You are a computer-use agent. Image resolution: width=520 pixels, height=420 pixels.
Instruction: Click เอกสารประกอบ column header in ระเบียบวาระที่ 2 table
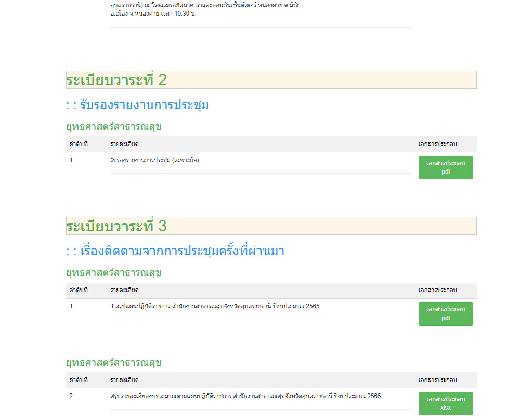437,144
